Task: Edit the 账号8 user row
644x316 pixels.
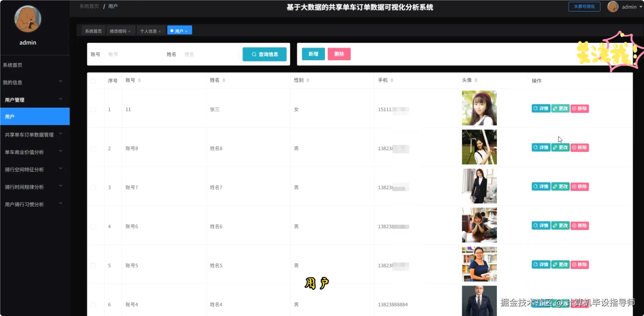Action: tap(560, 148)
